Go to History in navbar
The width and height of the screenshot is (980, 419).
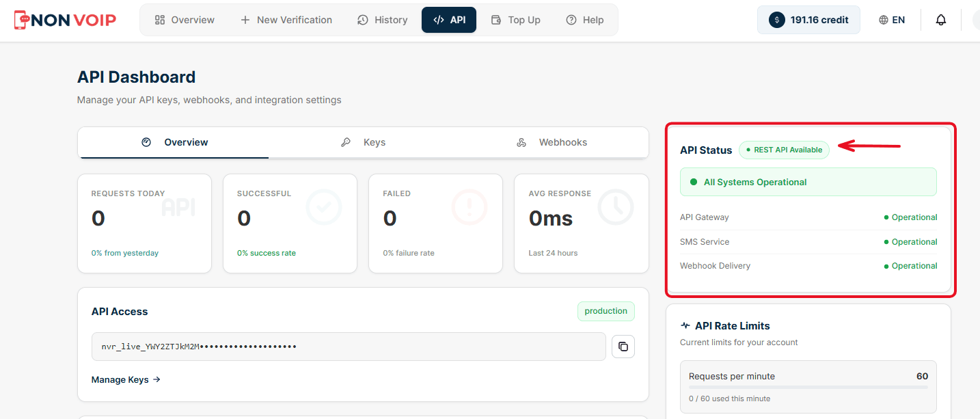click(382, 20)
